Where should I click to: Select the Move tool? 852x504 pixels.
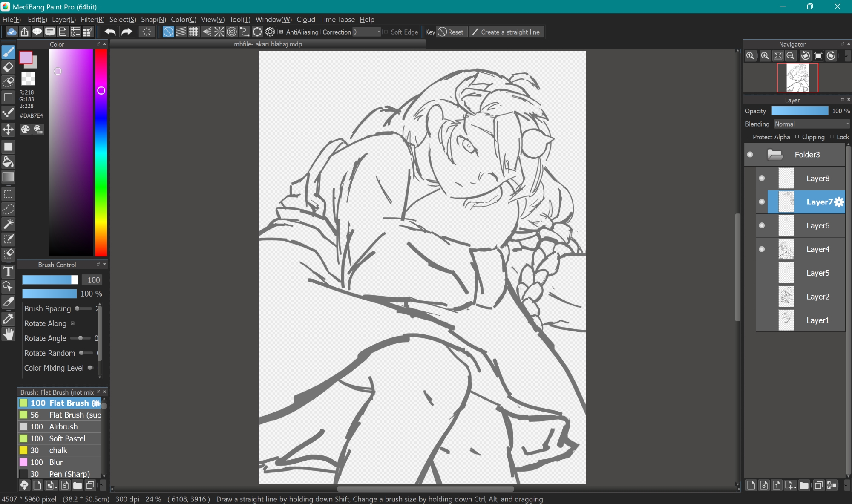[x=8, y=130]
